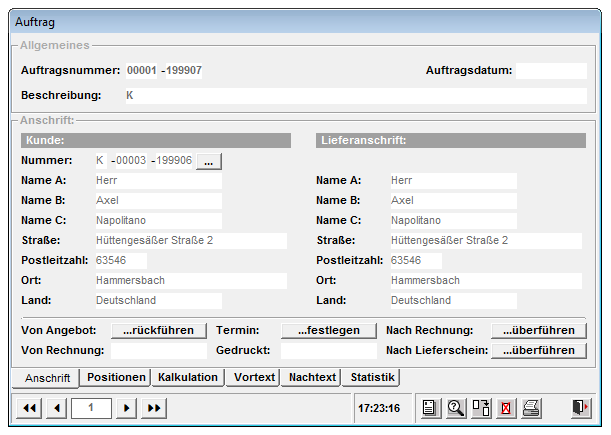
Task: Switch to the Positionen tab
Action: click(116, 377)
